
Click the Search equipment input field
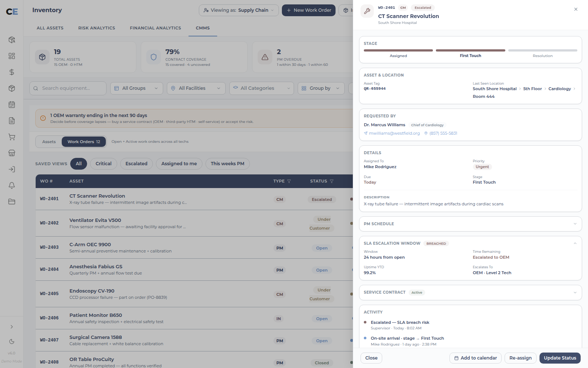[x=68, y=88]
